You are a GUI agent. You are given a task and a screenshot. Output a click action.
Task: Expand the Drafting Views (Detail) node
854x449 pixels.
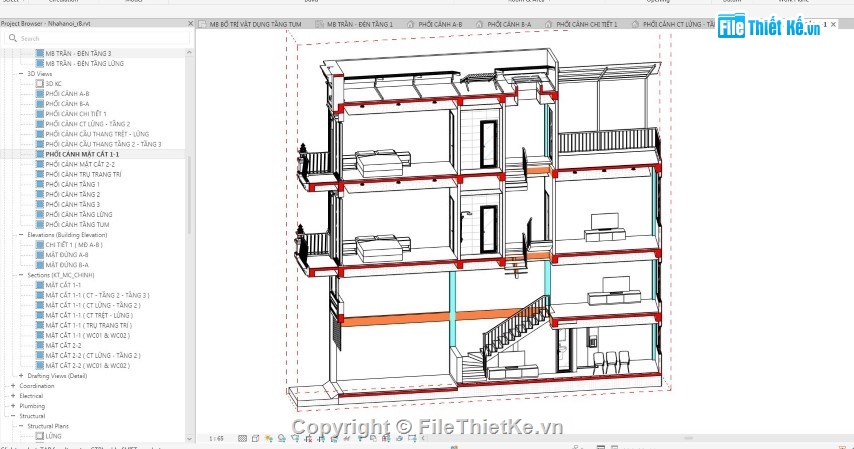coord(21,375)
